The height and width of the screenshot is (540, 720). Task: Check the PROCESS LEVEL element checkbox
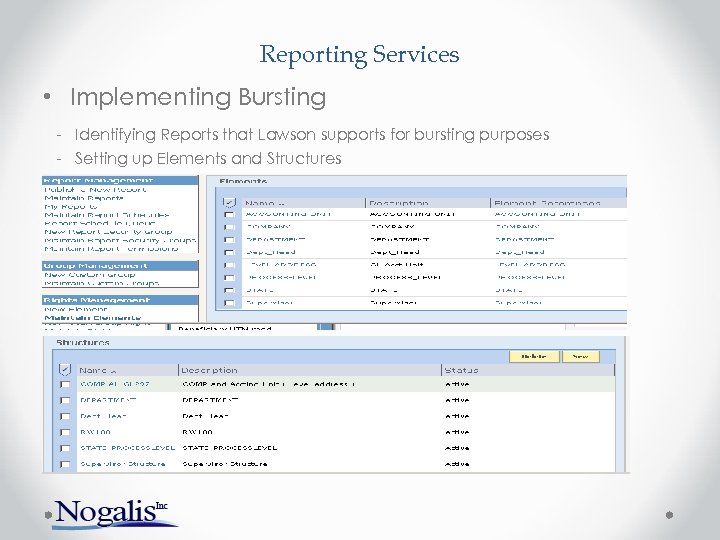click(x=229, y=278)
